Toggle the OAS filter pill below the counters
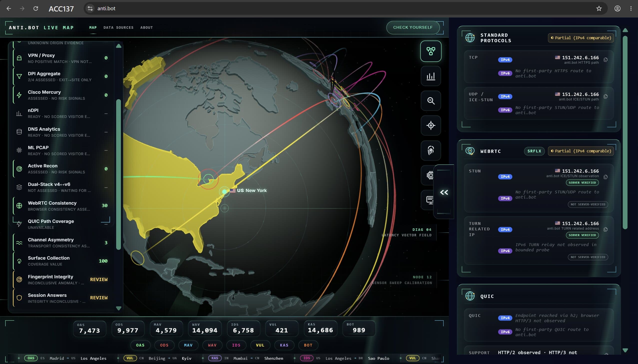The height and width of the screenshot is (364, 638). [140, 345]
